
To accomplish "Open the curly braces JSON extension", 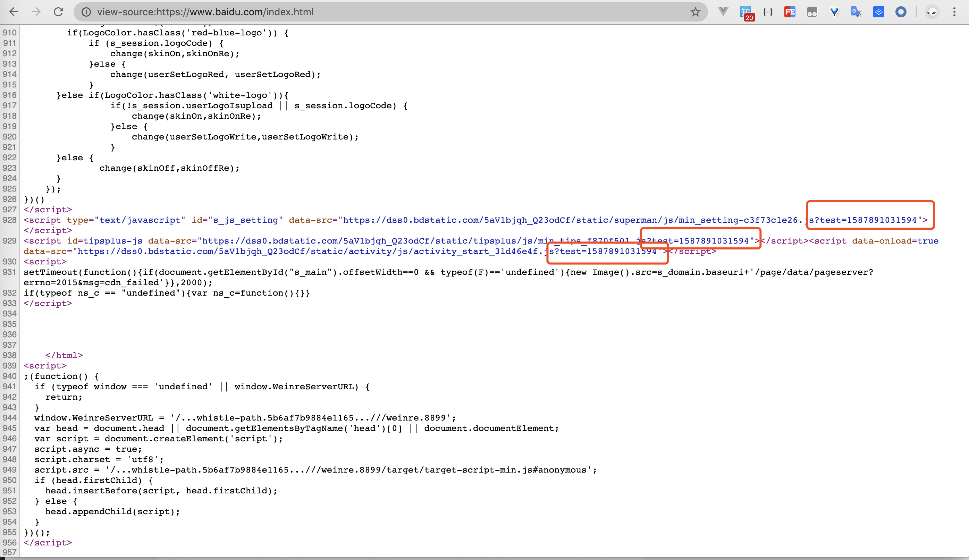I will click(768, 12).
